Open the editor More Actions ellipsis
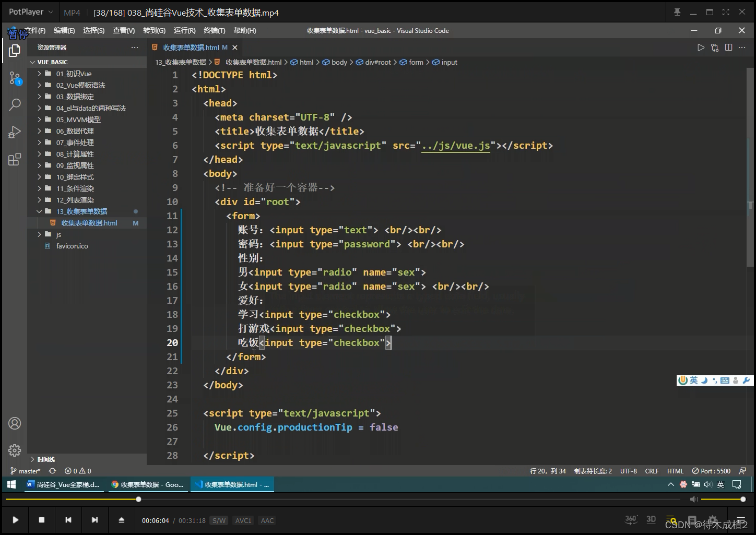Image resolution: width=756 pixels, height=535 pixels. click(742, 47)
